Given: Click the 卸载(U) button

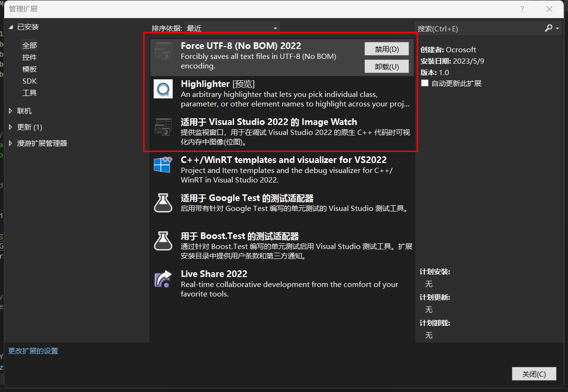Looking at the screenshot, I should (386, 67).
